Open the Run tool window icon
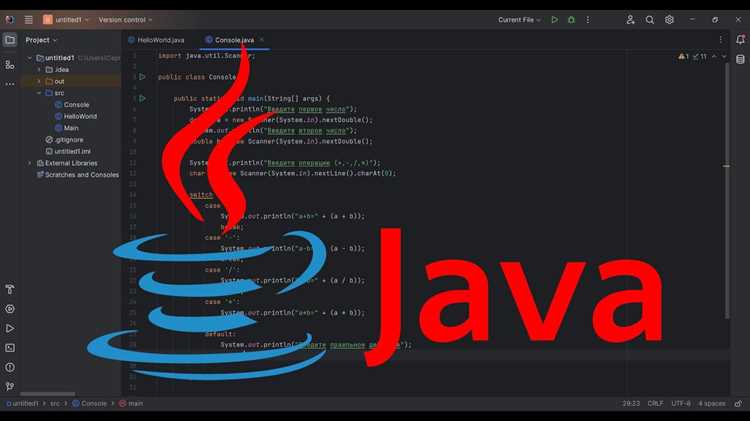750x421 pixels. pyautogui.click(x=10, y=328)
